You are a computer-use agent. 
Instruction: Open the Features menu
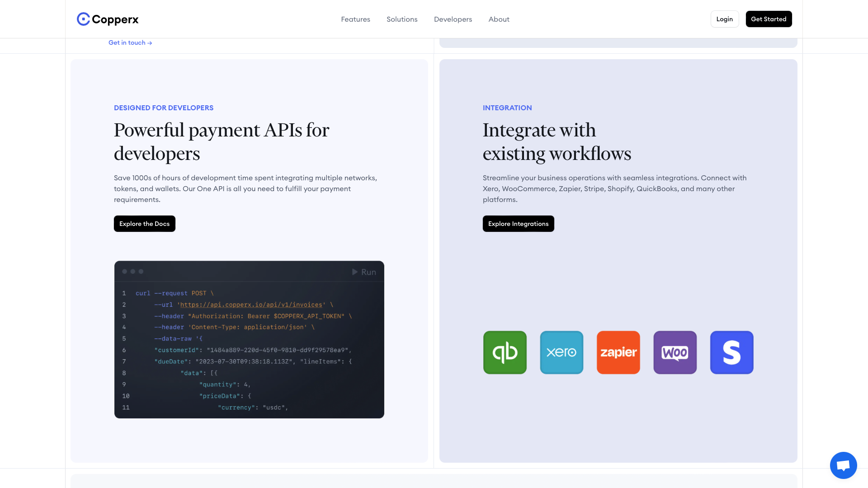tap(355, 19)
